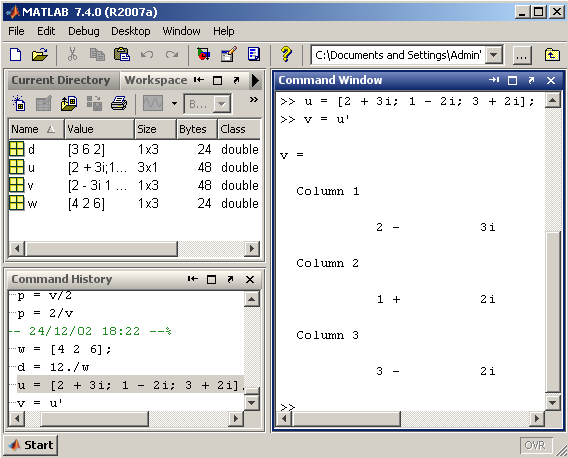Select variable d in Workspace
This screenshot has width=568, height=458.
point(134,149)
